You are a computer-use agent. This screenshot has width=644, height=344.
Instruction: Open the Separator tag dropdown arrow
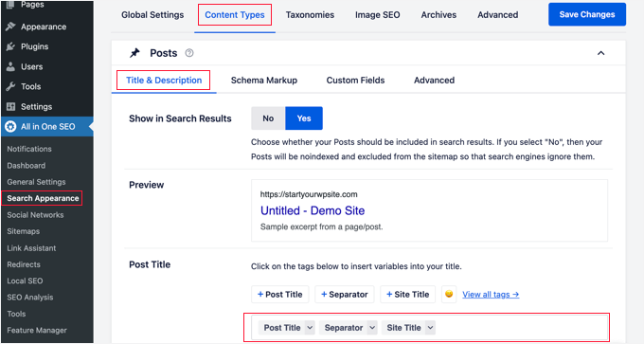tap(372, 328)
